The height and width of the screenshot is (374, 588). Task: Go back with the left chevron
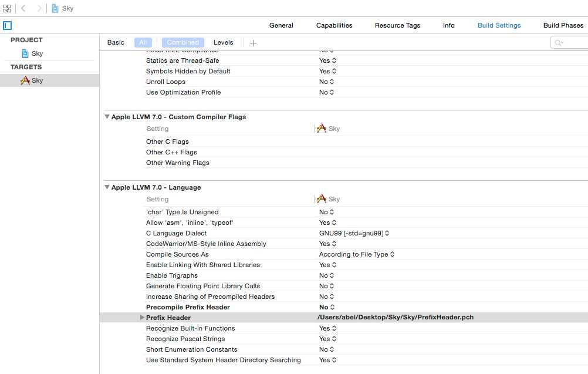[23, 8]
